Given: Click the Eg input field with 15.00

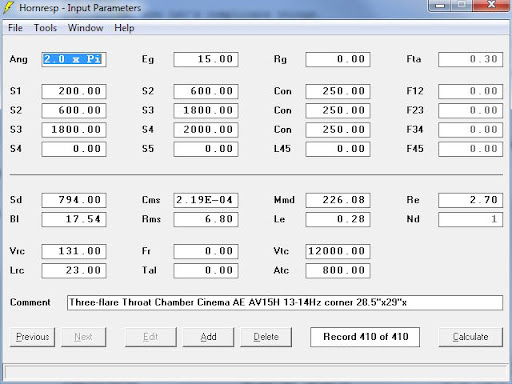Looking at the screenshot, I should pyautogui.click(x=206, y=59).
